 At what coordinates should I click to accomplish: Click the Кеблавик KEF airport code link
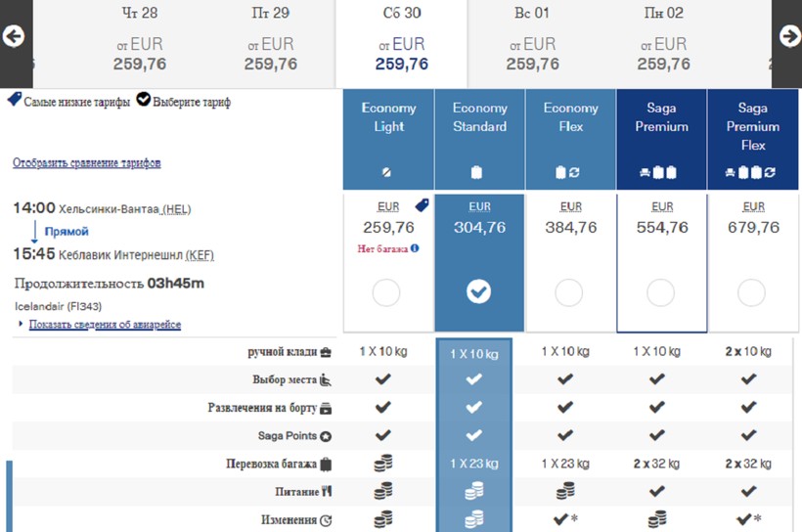199,255
